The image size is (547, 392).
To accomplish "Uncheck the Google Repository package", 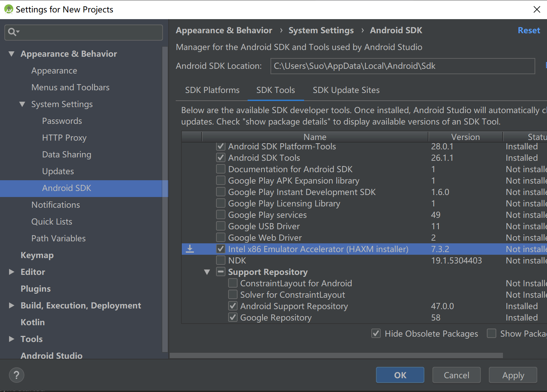I will click(x=233, y=317).
